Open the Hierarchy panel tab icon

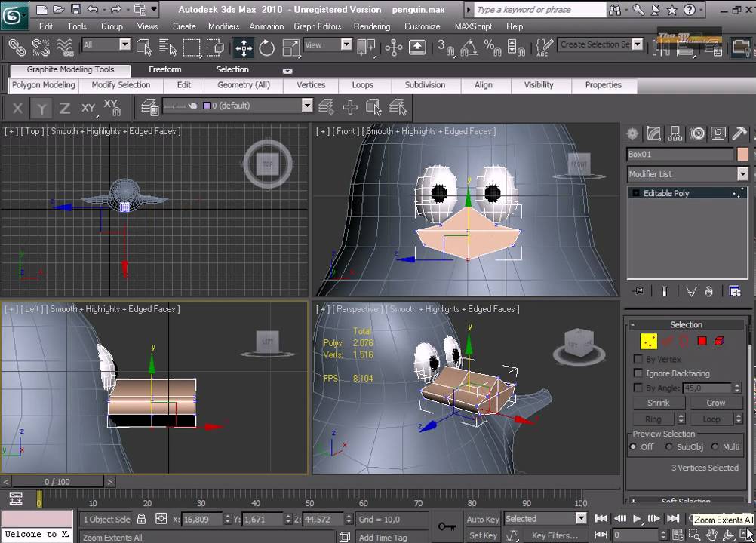[675, 134]
